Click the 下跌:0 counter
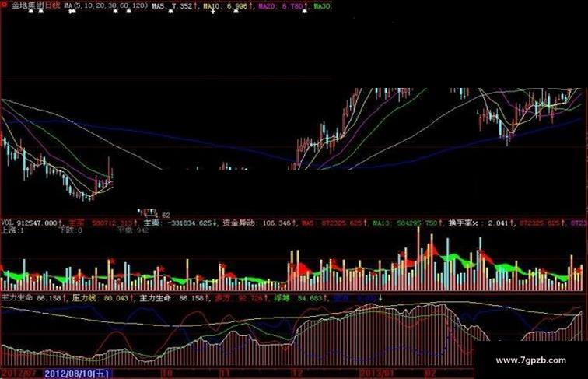 click(x=72, y=230)
